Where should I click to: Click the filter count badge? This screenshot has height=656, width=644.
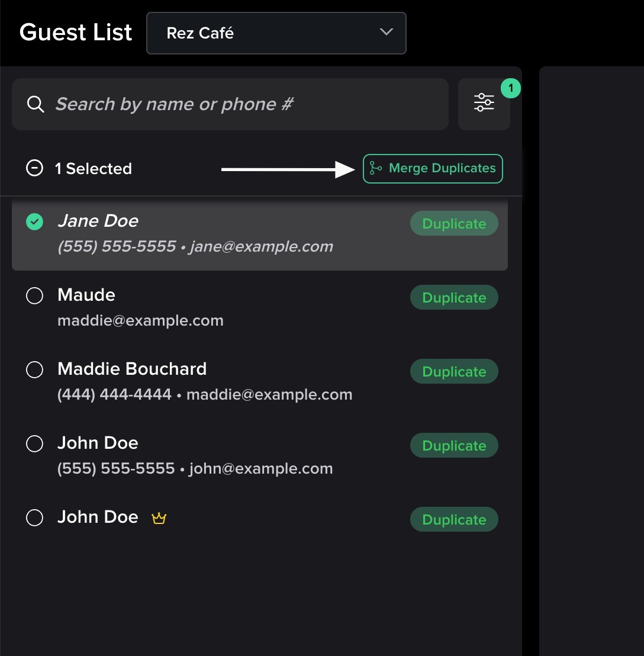tap(510, 89)
